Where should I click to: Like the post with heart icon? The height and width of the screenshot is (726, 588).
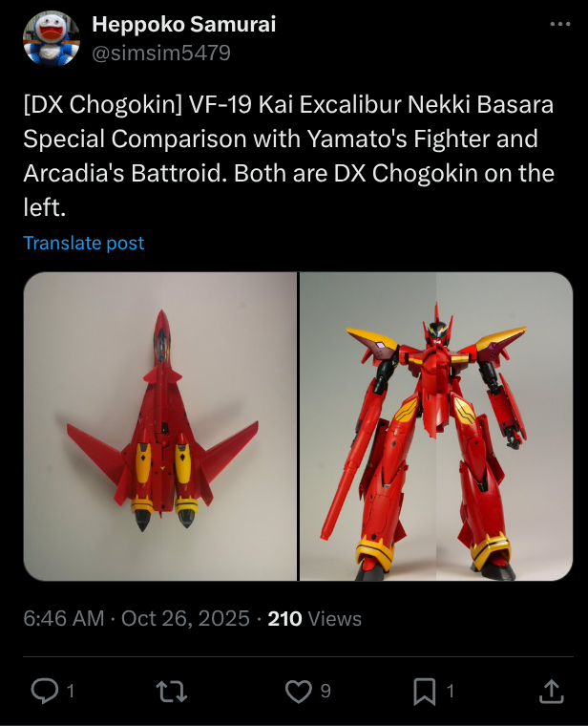coord(299,692)
